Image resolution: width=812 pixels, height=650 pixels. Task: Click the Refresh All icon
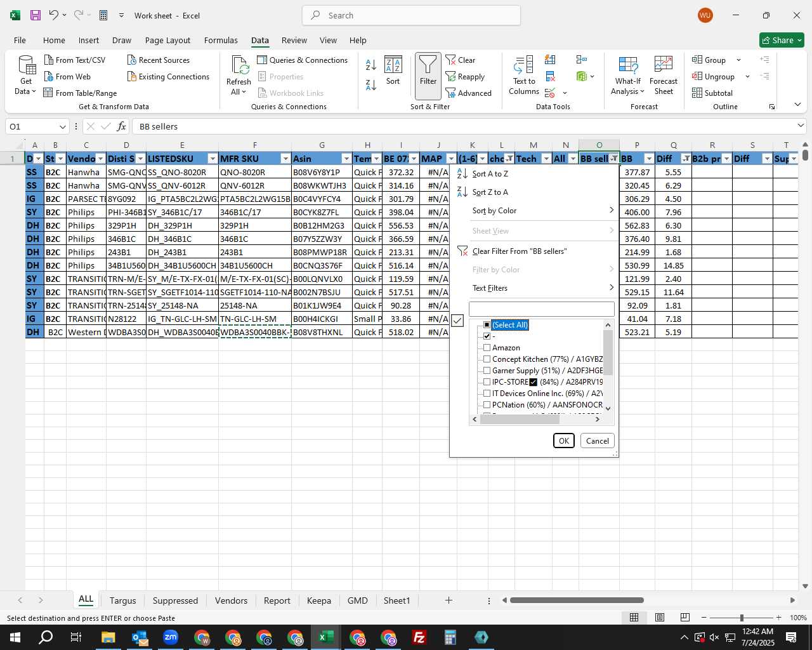239,66
